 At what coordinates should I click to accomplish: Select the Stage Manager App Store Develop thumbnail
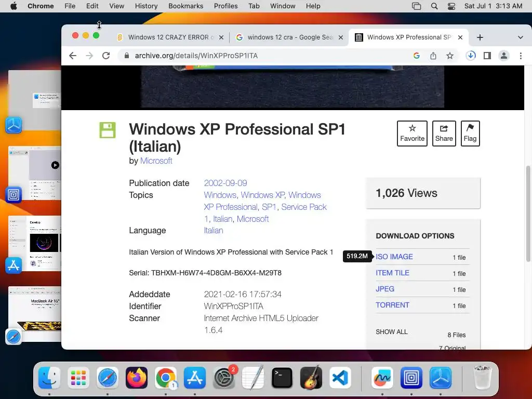pos(35,243)
